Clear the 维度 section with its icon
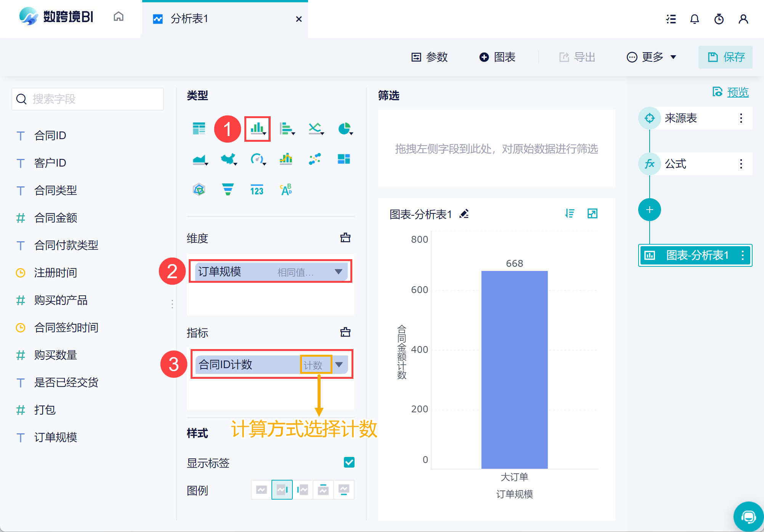 [x=345, y=238]
